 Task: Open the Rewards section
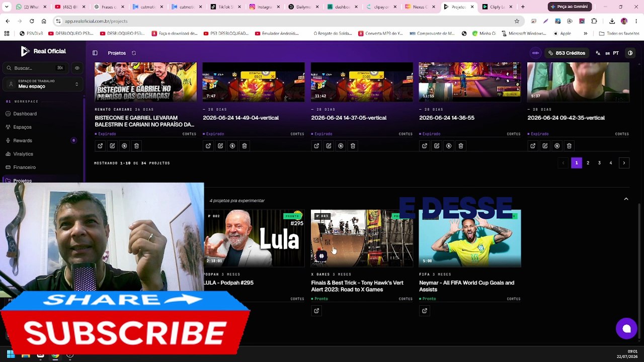point(23,141)
